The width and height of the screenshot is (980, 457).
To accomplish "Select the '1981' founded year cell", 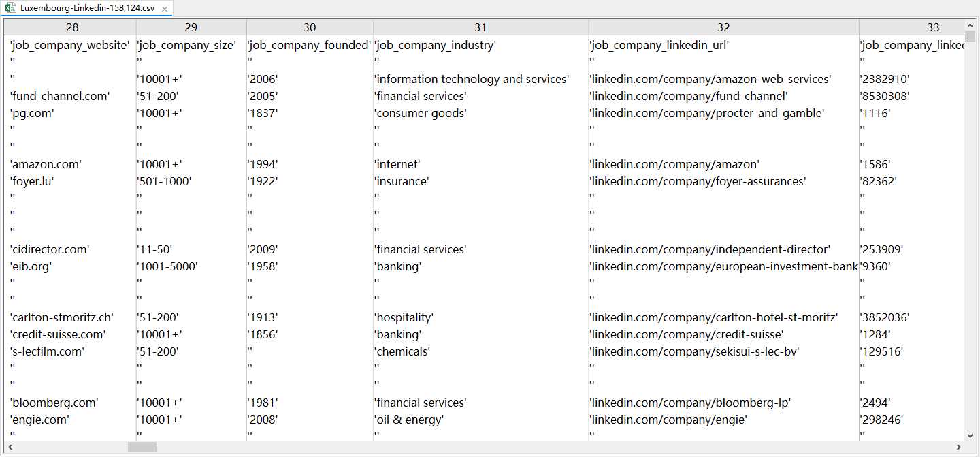I will [x=310, y=403].
